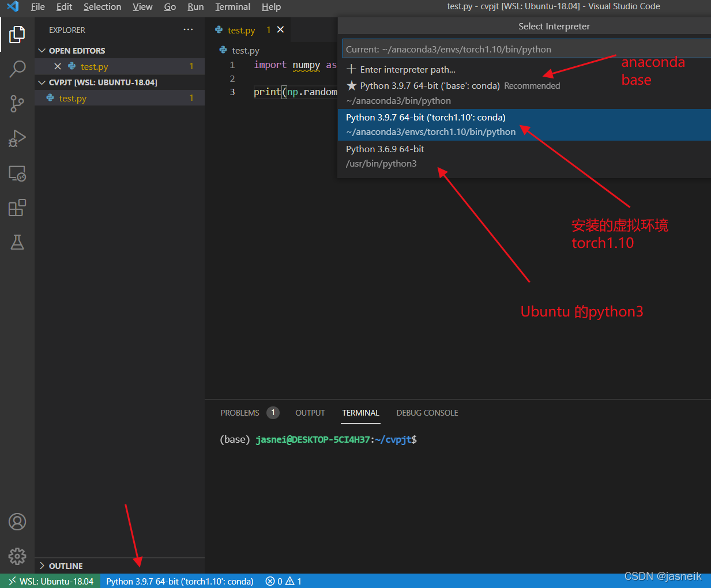The width and height of the screenshot is (711, 588).
Task: Open the View menu
Action: click(x=142, y=7)
